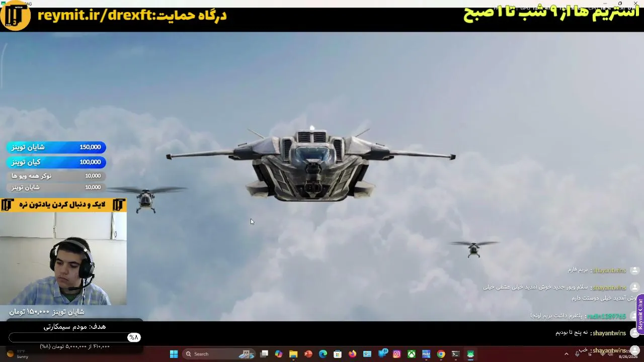644x362 pixels.
Task: Open File Explorer from the taskbar
Action: (x=293, y=354)
